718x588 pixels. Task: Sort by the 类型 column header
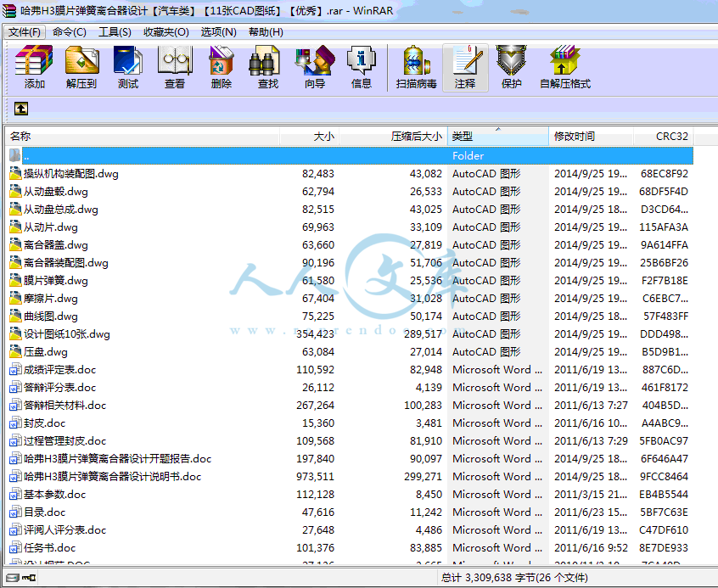coord(497,137)
